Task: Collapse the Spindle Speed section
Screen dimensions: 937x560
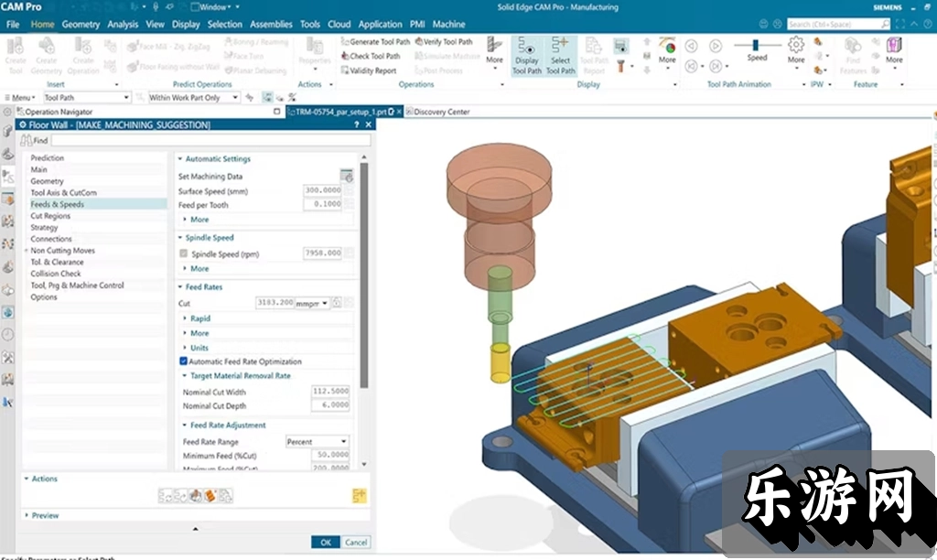Action: tap(180, 237)
